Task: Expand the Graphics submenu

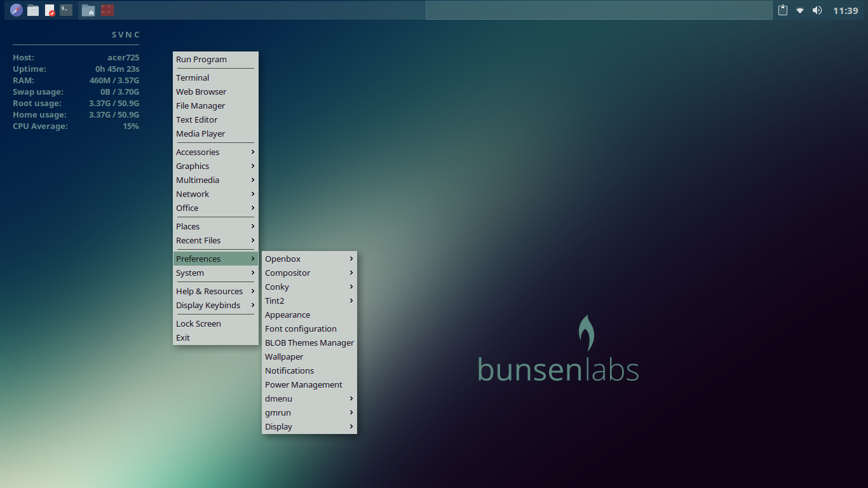Action: click(x=215, y=166)
